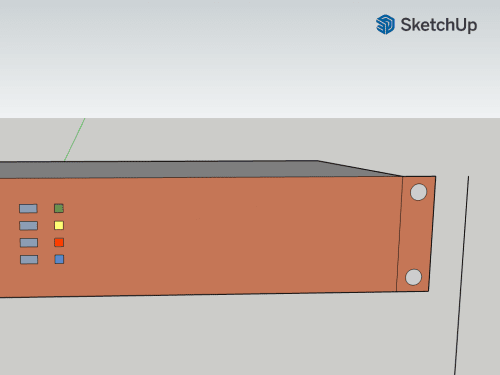
Task: Click the upper rack ear mounting hole
Action: [x=418, y=192]
